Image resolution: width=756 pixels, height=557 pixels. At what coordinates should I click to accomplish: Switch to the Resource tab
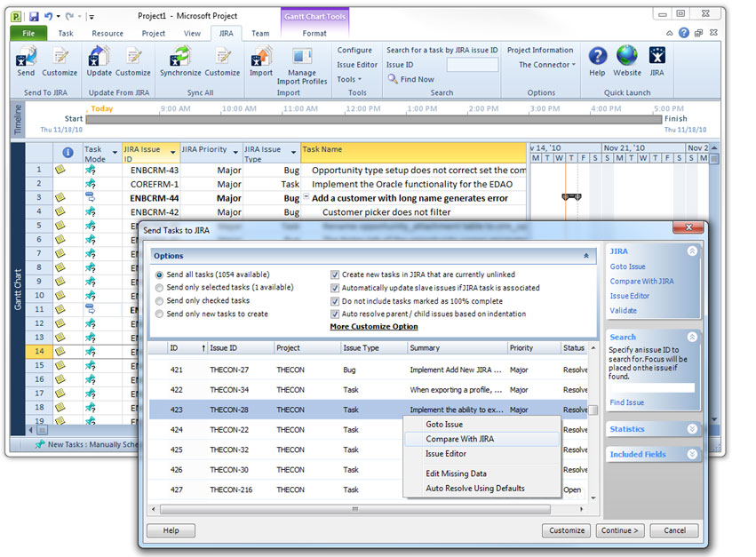click(107, 33)
